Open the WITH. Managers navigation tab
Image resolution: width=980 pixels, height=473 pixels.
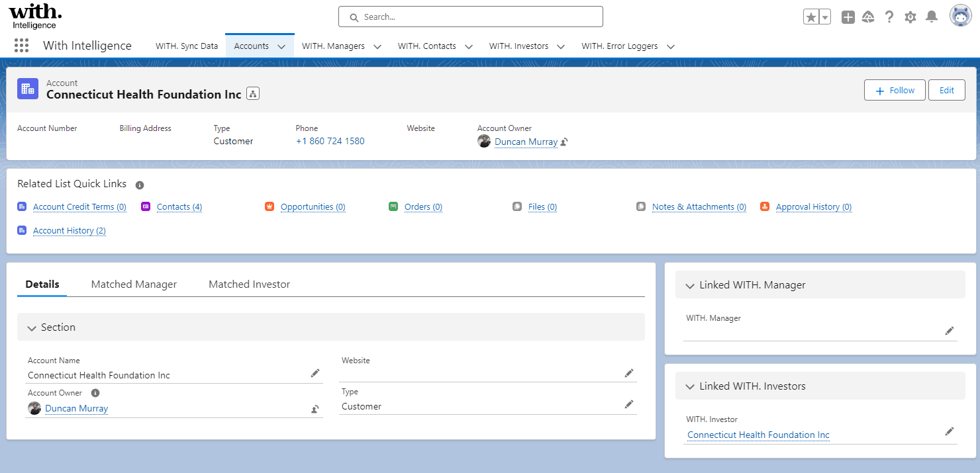[x=333, y=46]
